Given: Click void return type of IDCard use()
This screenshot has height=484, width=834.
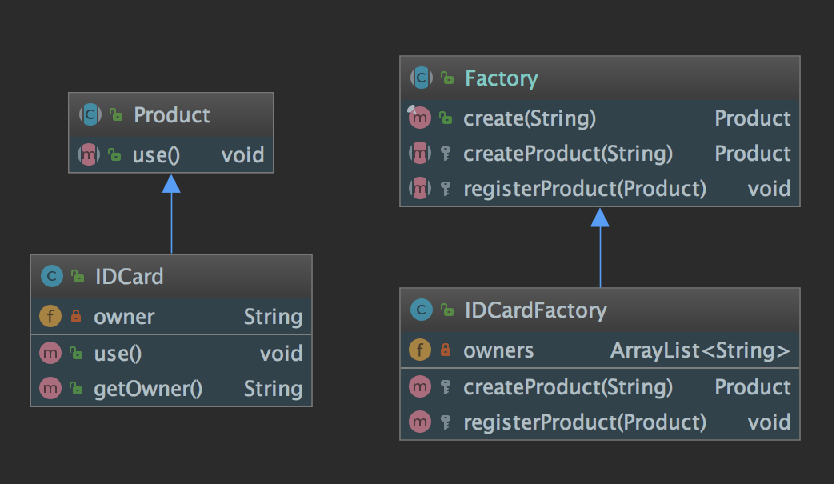Looking at the screenshot, I should click(x=281, y=354).
